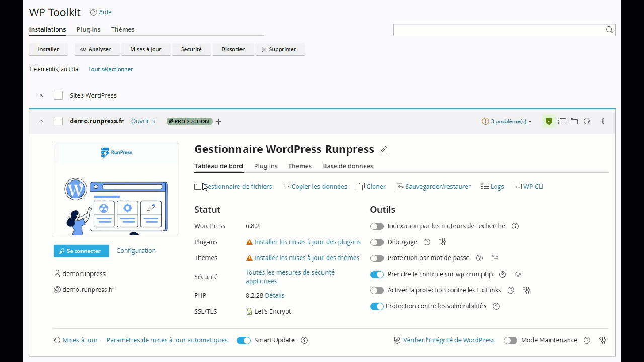
Task: Click the Se connecter button
Action: pyautogui.click(x=81, y=251)
